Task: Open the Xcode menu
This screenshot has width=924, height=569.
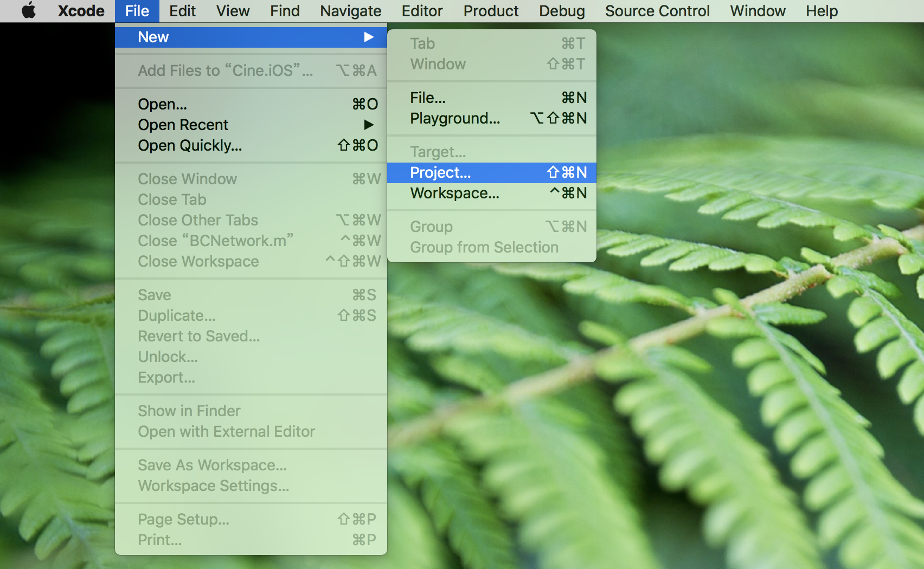Action: (x=80, y=11)
